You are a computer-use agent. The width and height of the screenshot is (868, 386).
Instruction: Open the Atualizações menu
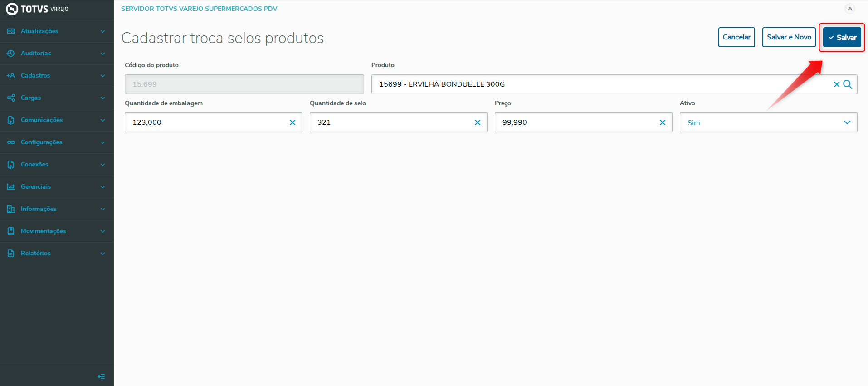[x=57, y=31]
